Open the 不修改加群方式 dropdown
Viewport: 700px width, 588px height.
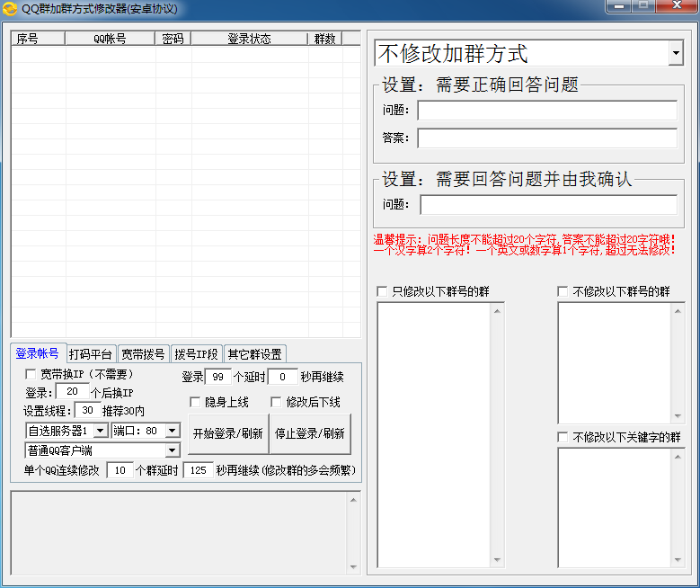click(676, 54)
